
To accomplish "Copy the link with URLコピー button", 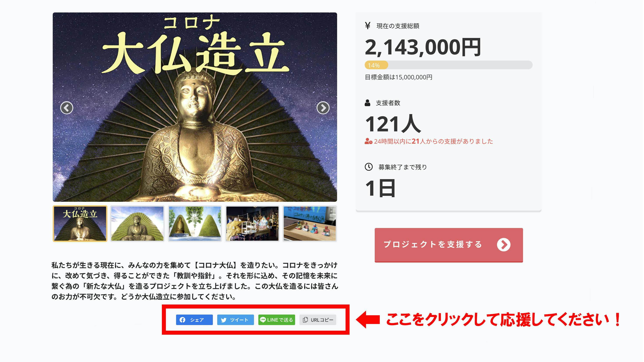I will tap(318, 320).
